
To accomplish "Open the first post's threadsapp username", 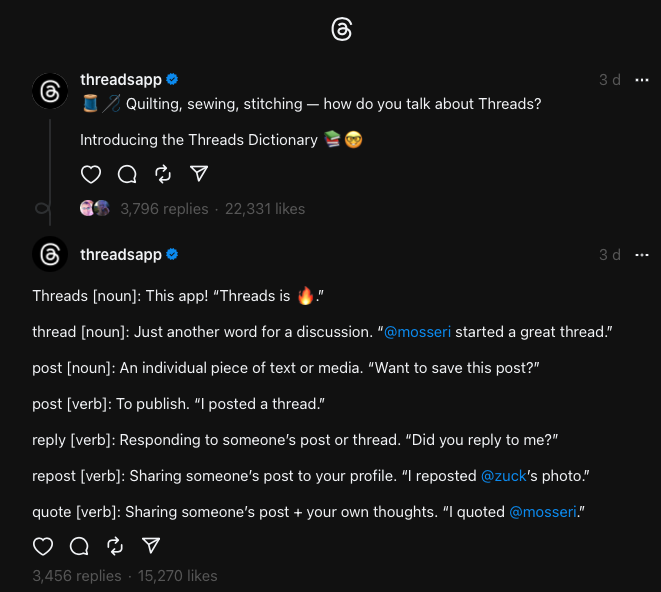I will (x=120, y=80).
